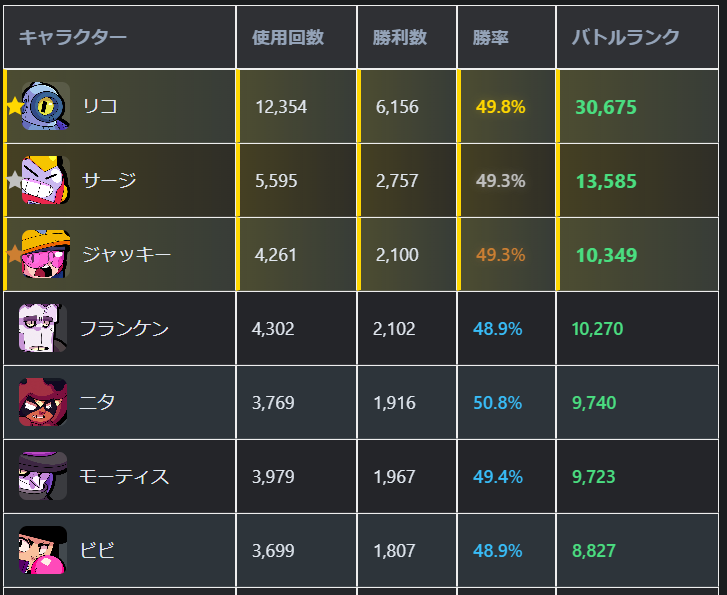Sort by 勝率 column header
The width and height of the screenshot is (727, 595).
491,38
